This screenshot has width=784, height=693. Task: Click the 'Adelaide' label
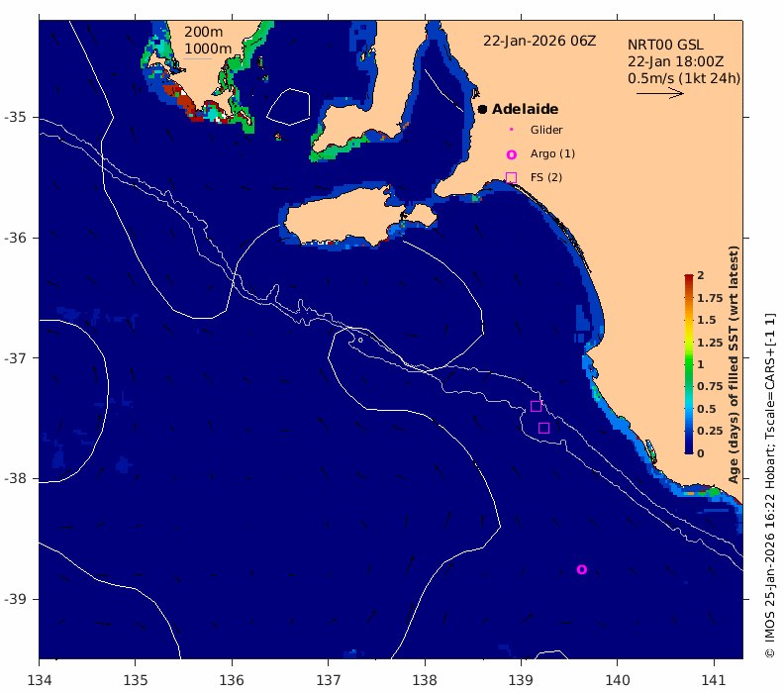tap(525, 109)
